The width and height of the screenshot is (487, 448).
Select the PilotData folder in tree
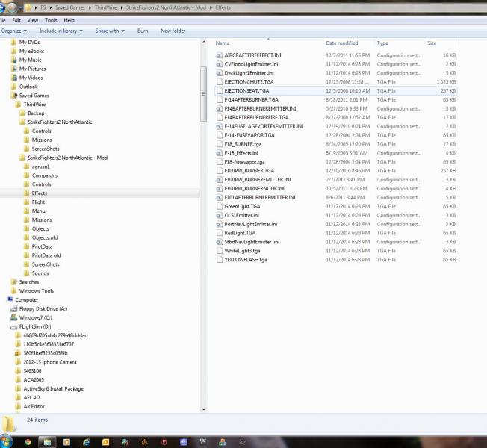click(x=42, y=246)
